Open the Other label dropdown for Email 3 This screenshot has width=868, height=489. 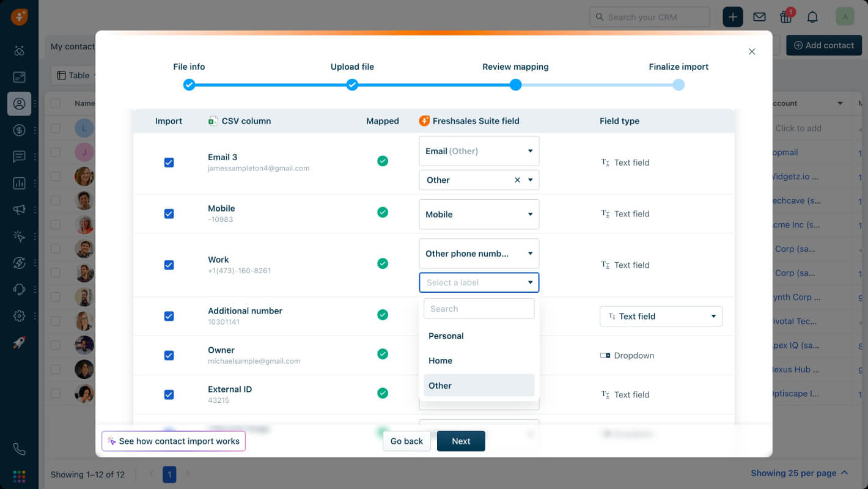coord(479,180)
